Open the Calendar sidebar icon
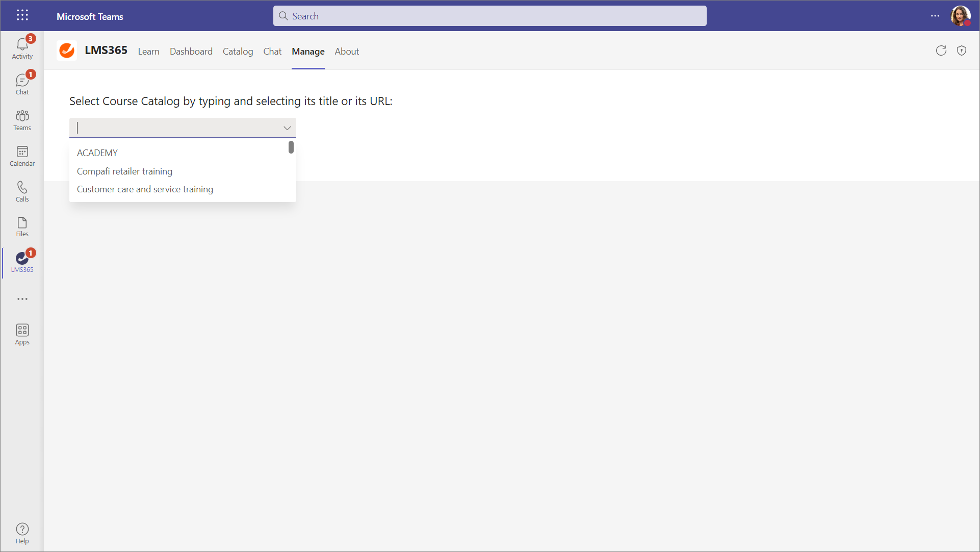 [22, 156]
